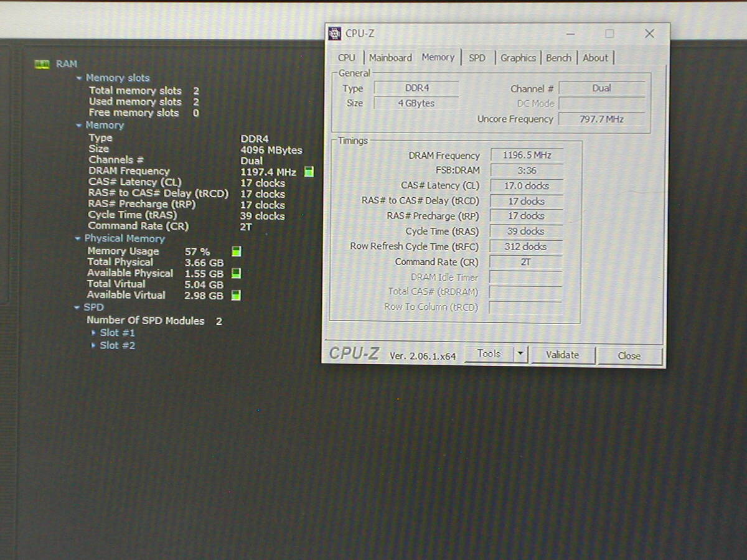The image size is (747, 560).
Task: Switch to the CPU tab in CPU-Z
Action: [x=347, y=58]
